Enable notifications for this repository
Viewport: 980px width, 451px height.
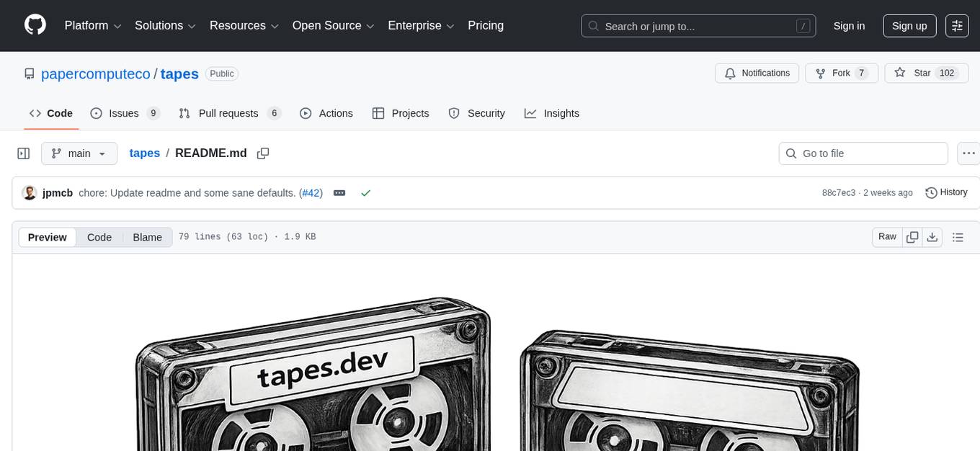click(x=757, y=73)
